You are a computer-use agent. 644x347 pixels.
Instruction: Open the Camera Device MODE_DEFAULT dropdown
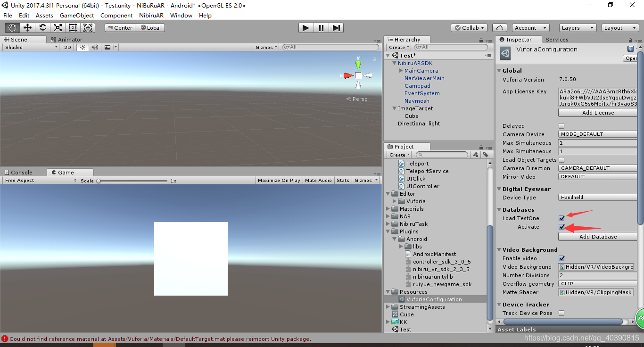598,134
